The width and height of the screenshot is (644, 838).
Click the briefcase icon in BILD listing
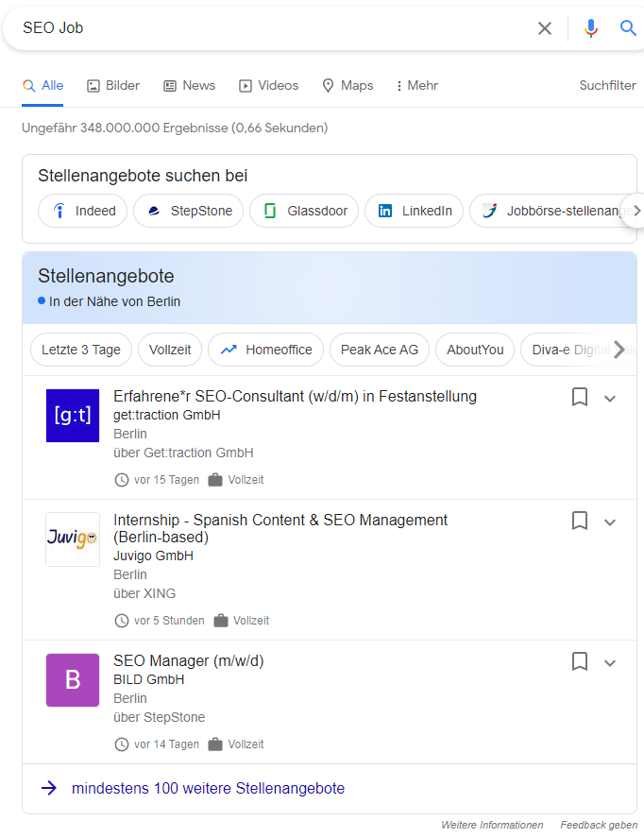[x=215, y=744]
